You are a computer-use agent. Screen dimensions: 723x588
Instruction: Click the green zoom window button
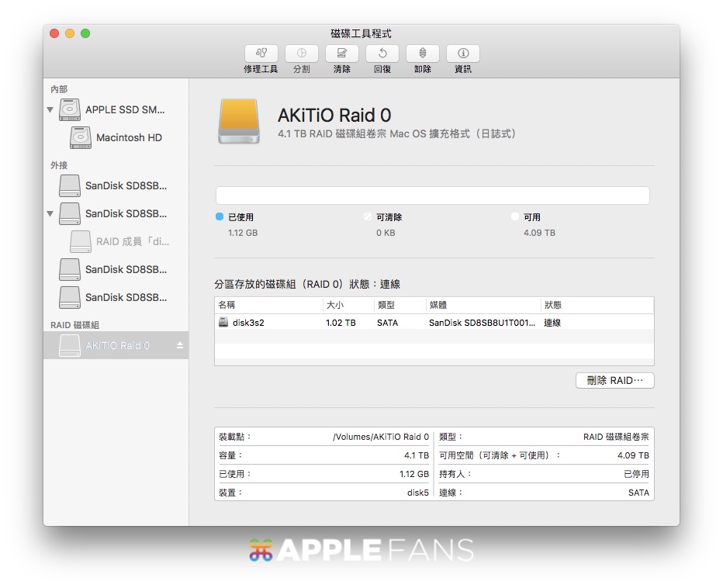coord(85,33)
